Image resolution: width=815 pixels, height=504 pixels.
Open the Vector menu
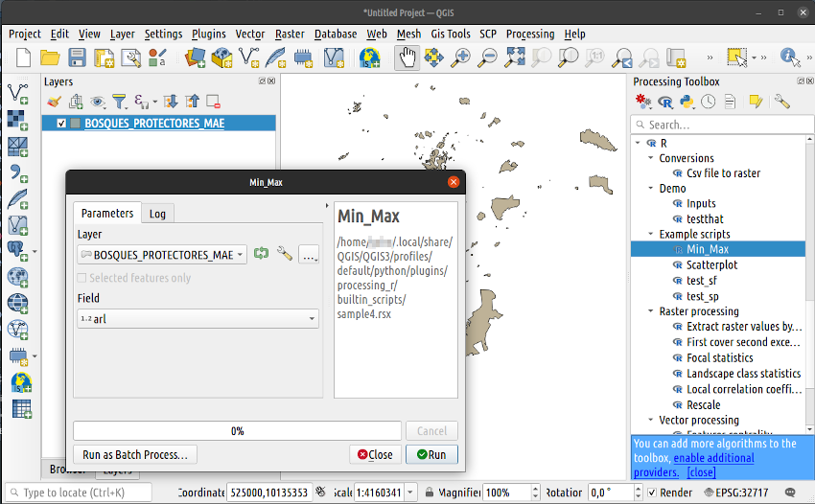point(250,34)
